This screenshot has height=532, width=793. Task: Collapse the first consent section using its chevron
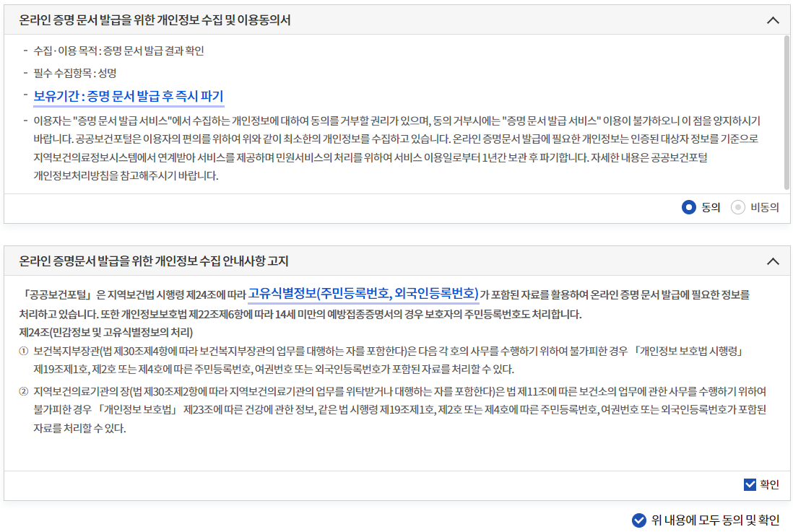pos(773,20)
